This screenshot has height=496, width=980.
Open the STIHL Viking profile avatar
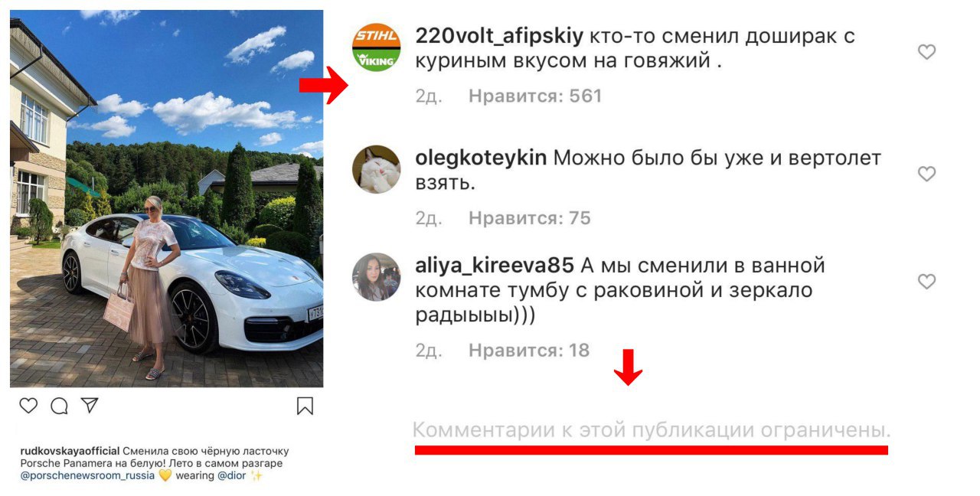click(376, 47)
